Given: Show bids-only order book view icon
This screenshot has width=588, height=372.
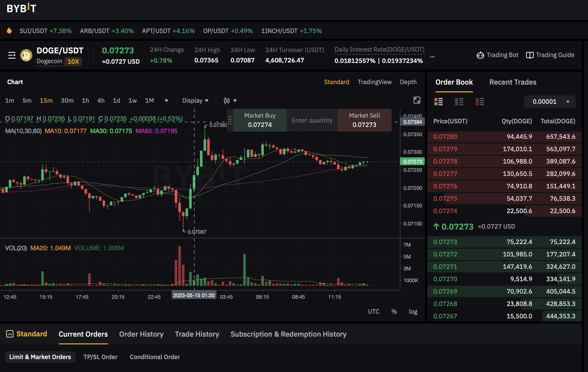Looking at the screenshot, I should coord(459,102).
